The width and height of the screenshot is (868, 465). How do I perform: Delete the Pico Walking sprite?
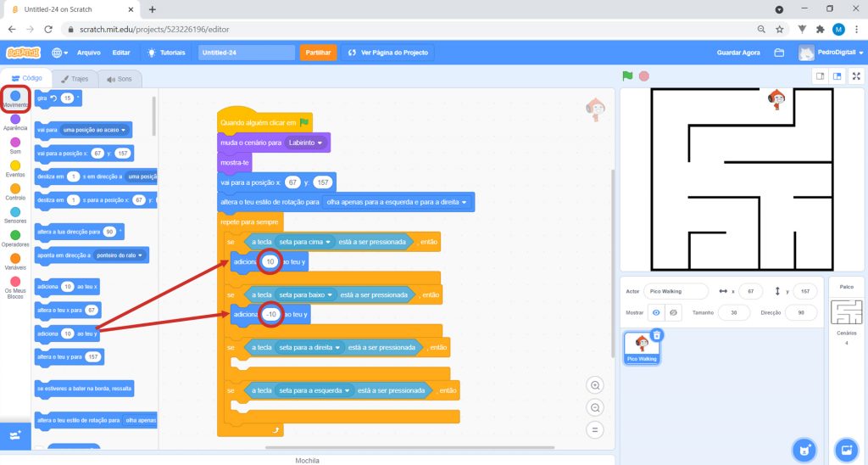pyautogui.click(x=657, y=335)
